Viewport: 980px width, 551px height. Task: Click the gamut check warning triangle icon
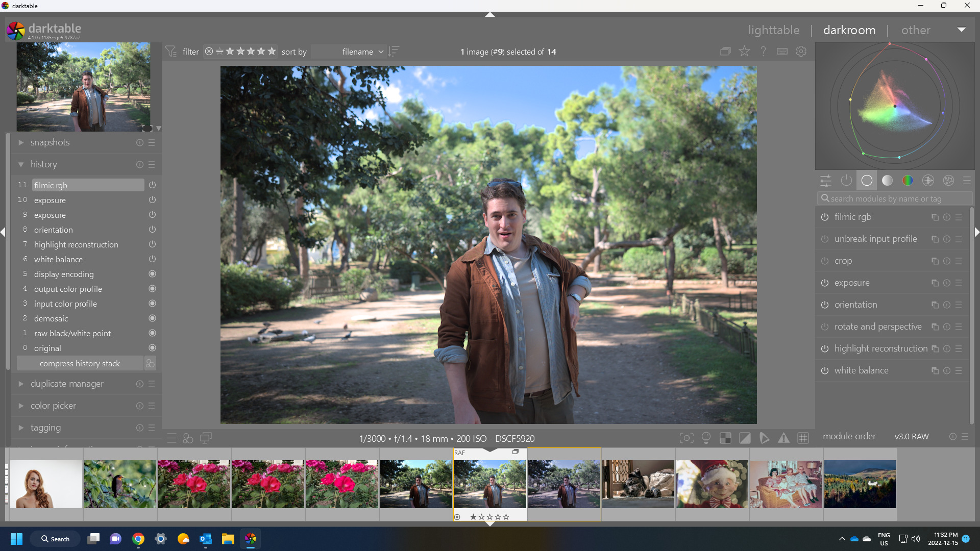pyautogui.click(x=783, y=438)
